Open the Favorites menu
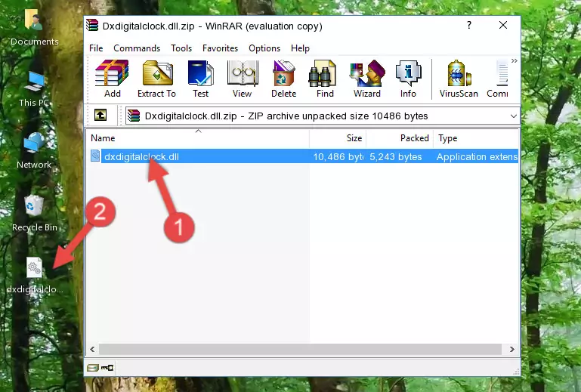 tap(220, 48)
